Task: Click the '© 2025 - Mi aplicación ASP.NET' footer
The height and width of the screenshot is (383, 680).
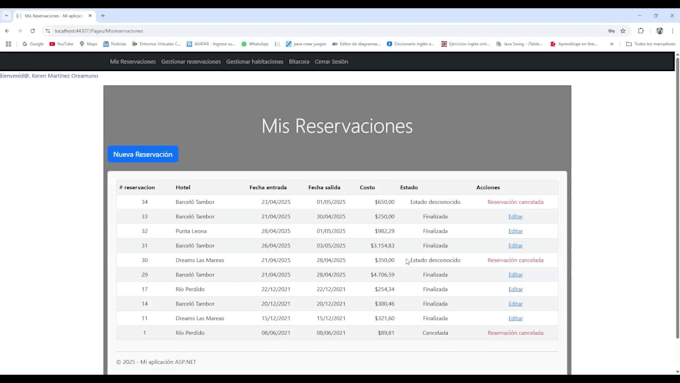Action: tap(156, 362)
